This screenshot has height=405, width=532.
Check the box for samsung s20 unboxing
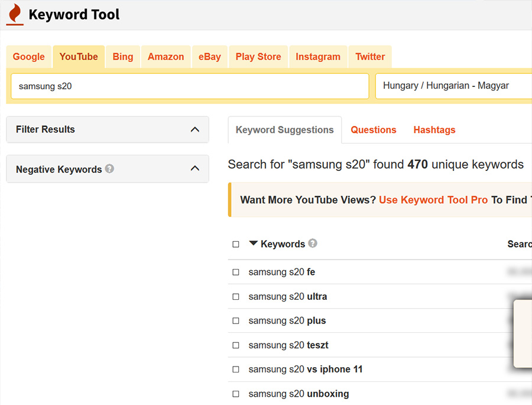[x=236, y=394]
